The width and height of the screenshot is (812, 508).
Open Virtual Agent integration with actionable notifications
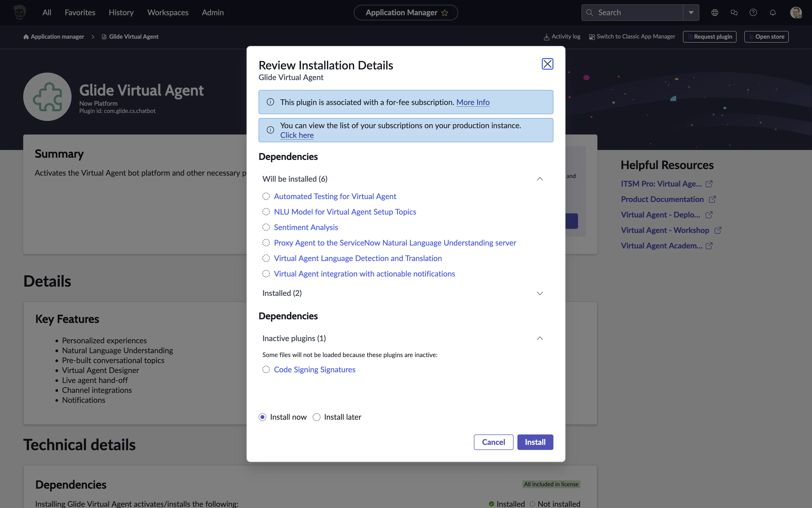point(364,274)
